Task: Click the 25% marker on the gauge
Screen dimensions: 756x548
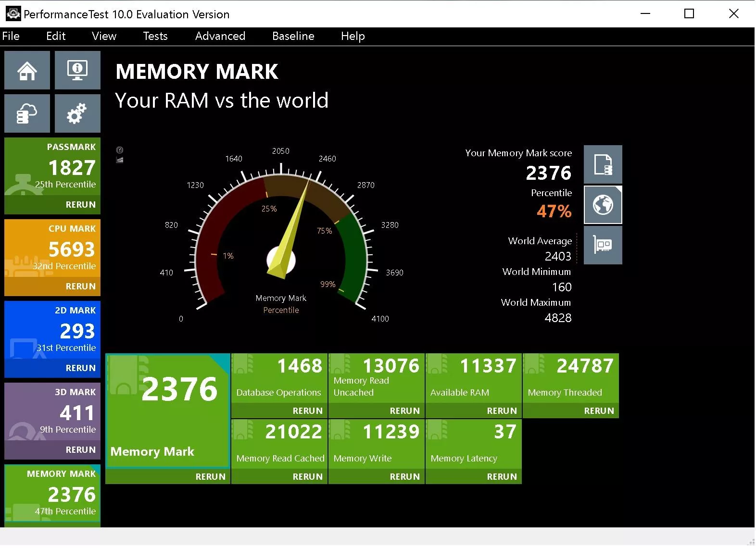Action: (x=269, y=209)
